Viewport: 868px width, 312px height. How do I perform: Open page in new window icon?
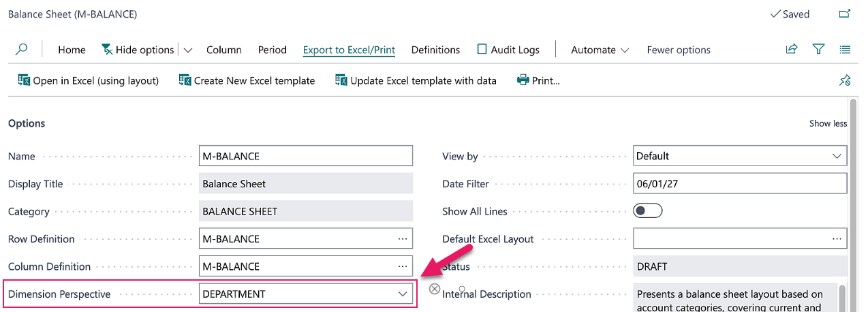click(844, 14)
